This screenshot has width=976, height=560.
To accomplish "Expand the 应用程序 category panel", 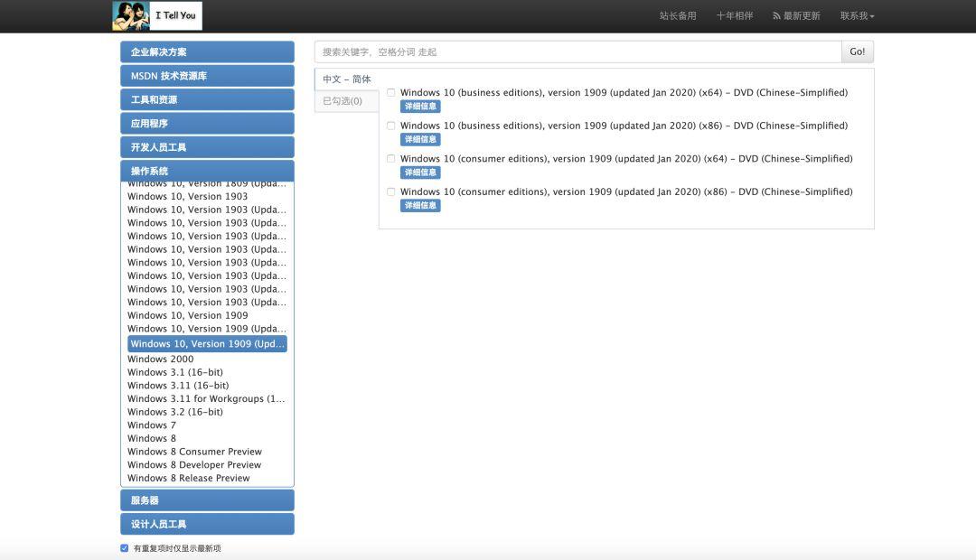I will pyautogui.click(x=207, y=123).
